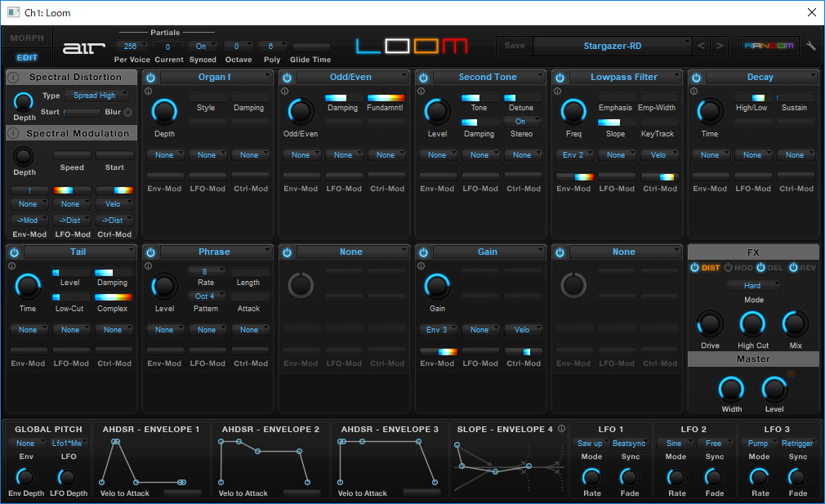Open settings with the wrench icon
The width and height of the screenshot is (825, 504).
(811, 46)
